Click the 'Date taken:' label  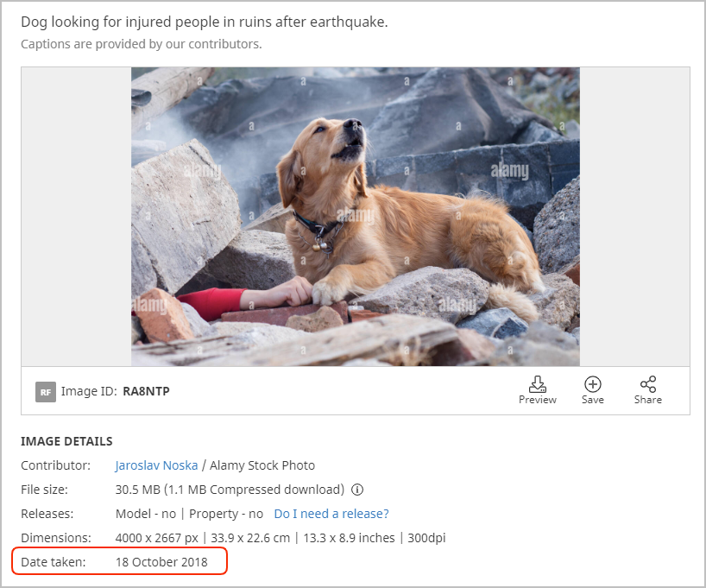54,562
